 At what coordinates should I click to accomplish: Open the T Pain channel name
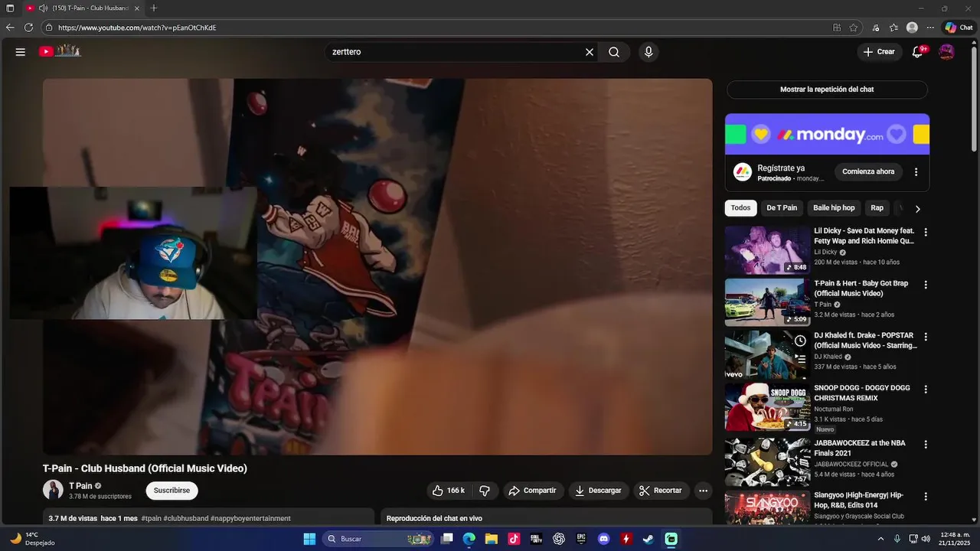80,486
